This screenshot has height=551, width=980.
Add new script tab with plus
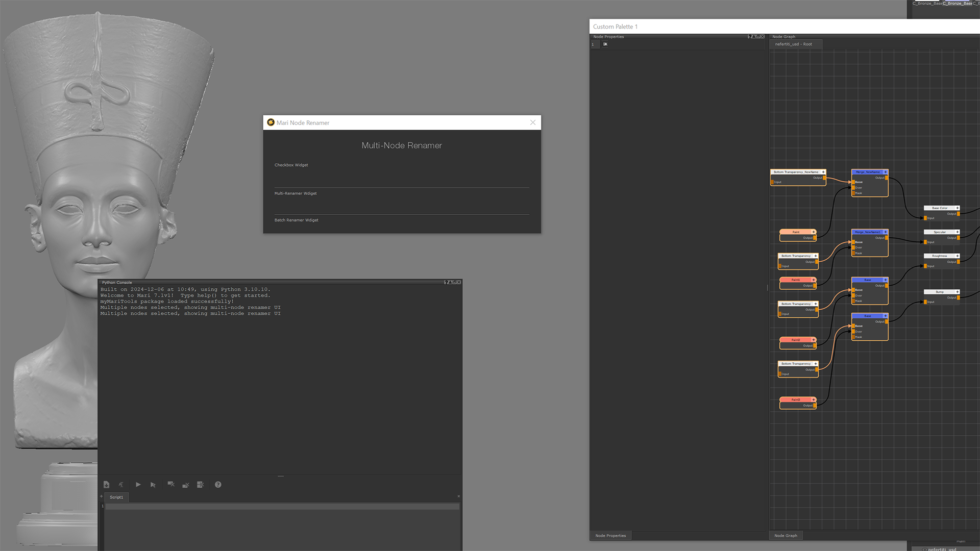tap(101, 496)
